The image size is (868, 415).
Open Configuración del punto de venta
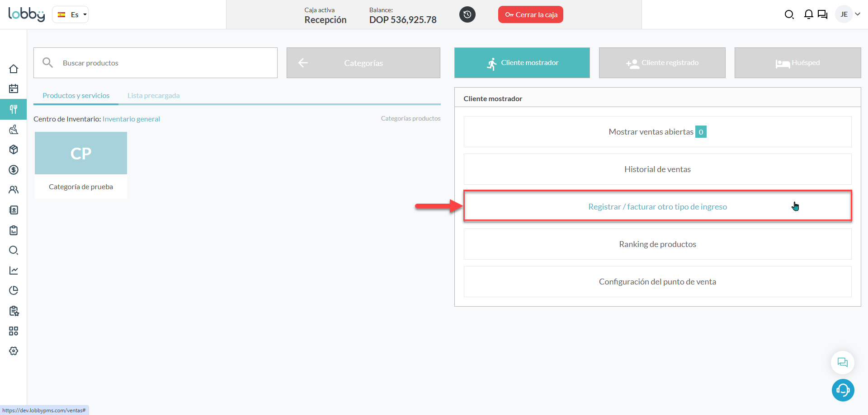coord(658,282)
